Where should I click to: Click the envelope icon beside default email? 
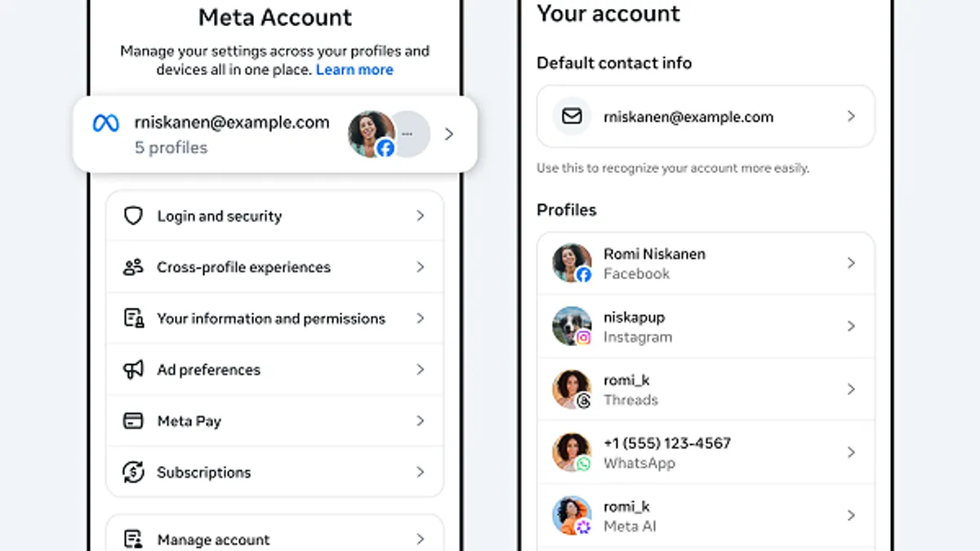pyautogui.click(x=572, y=117)
